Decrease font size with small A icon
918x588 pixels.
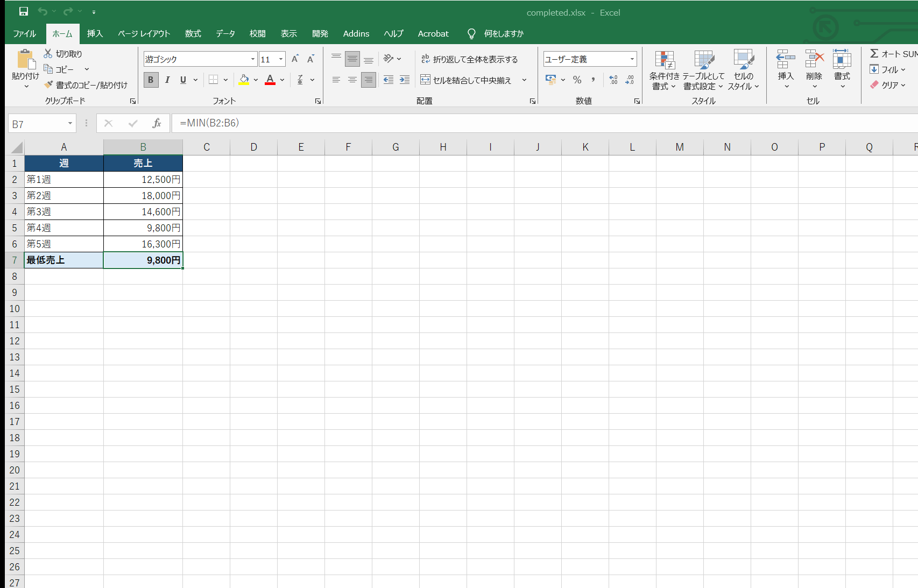[310, 59]
